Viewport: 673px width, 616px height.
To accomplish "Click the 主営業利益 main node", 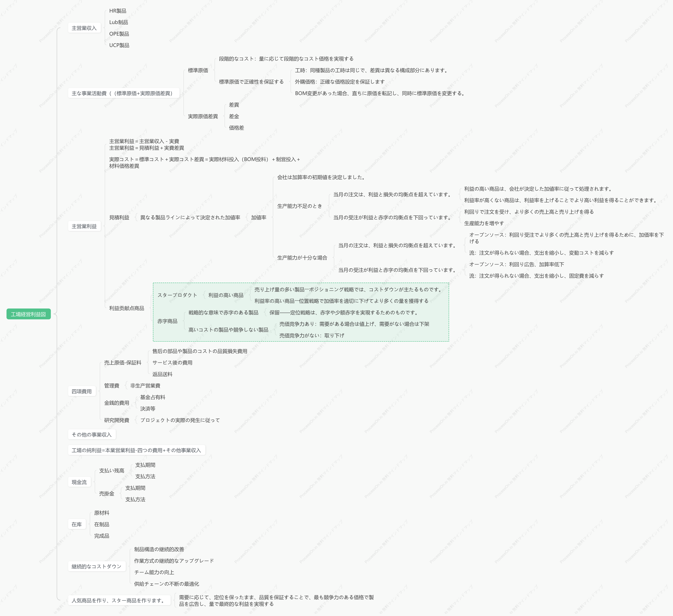I will point(84,226).
